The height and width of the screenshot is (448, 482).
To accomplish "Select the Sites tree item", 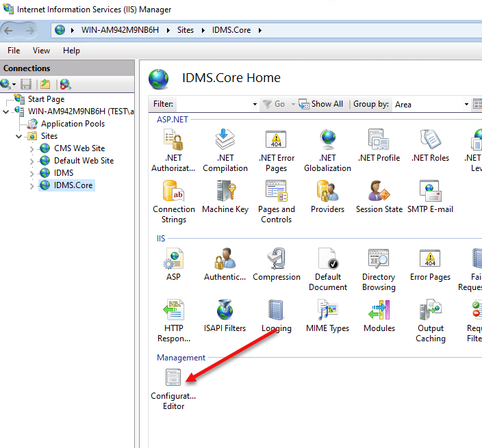I will (49, 136).
